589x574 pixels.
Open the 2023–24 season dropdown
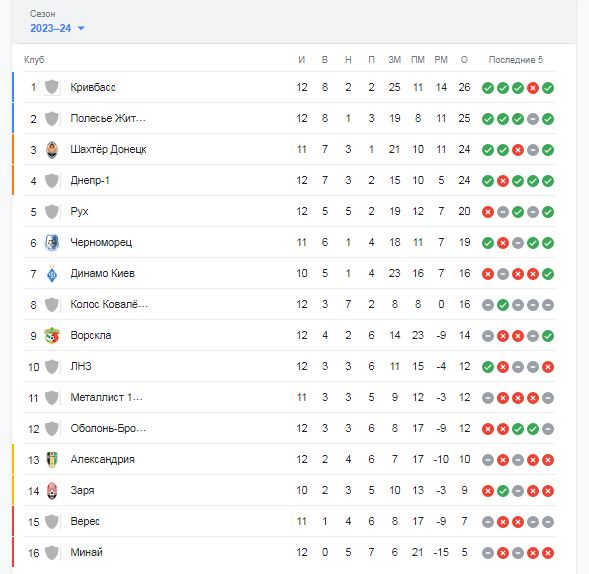[57, 28]
